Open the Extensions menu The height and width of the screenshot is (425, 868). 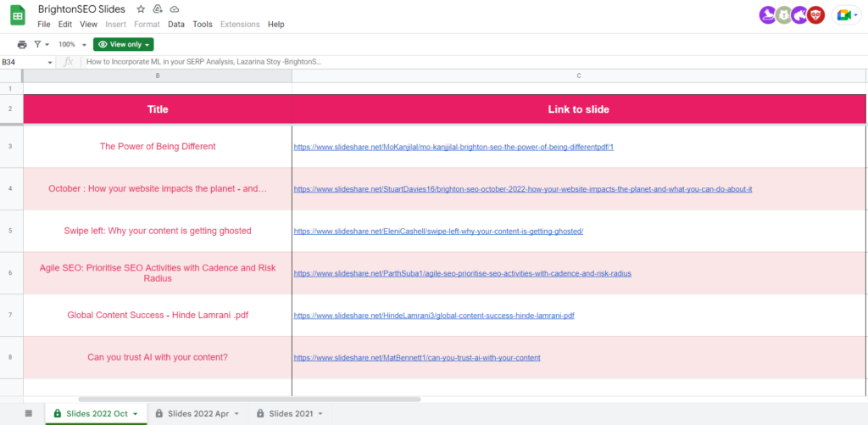(240, 25)
